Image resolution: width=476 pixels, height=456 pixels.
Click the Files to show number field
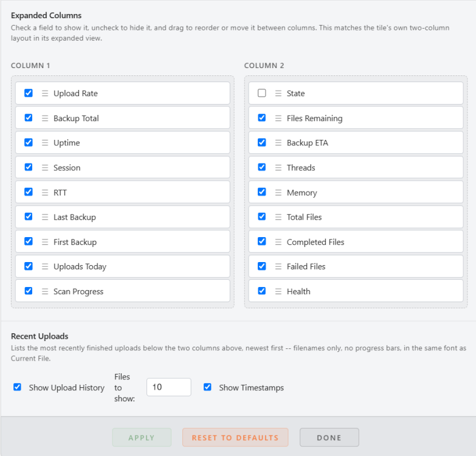click(169, 387)
